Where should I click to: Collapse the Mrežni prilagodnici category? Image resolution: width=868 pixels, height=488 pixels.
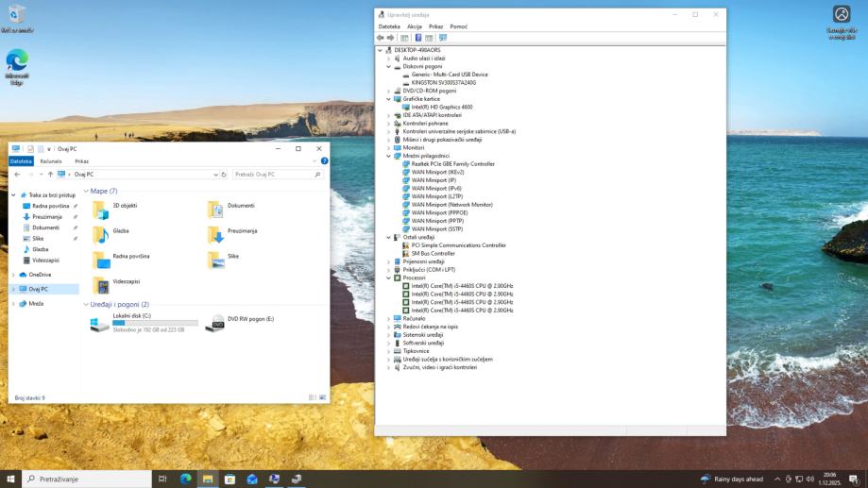click(x=388, y=156)
